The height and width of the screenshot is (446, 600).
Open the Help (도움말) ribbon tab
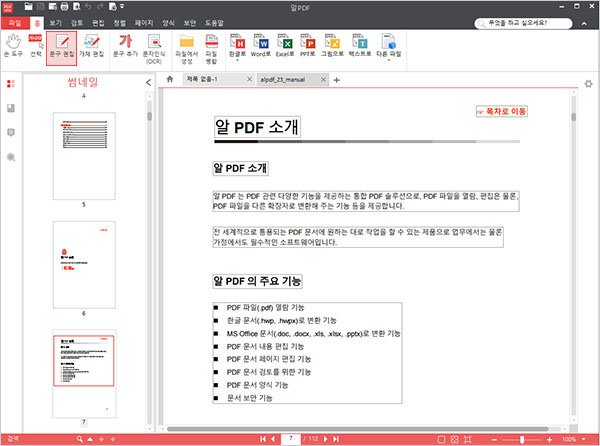pos(214,23)
